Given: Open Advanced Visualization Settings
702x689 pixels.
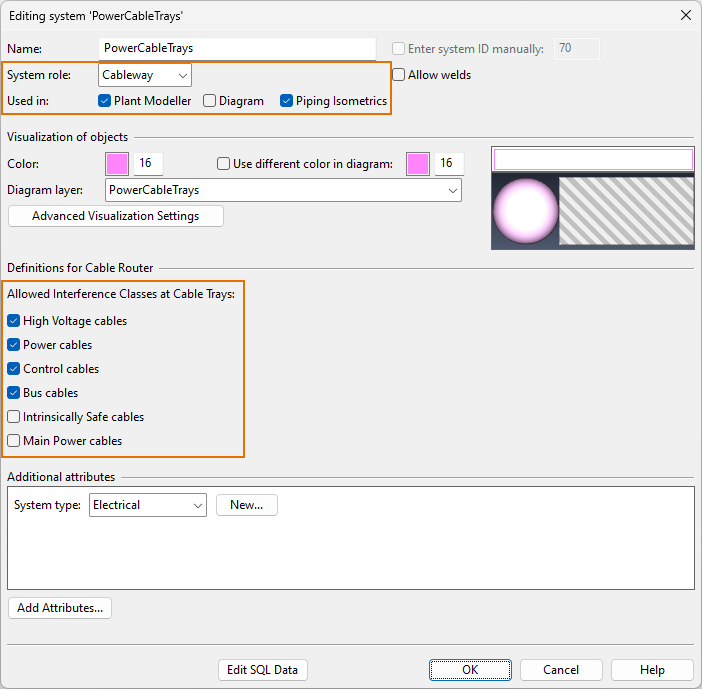Looking at the screenshot, I should point(115,216).
